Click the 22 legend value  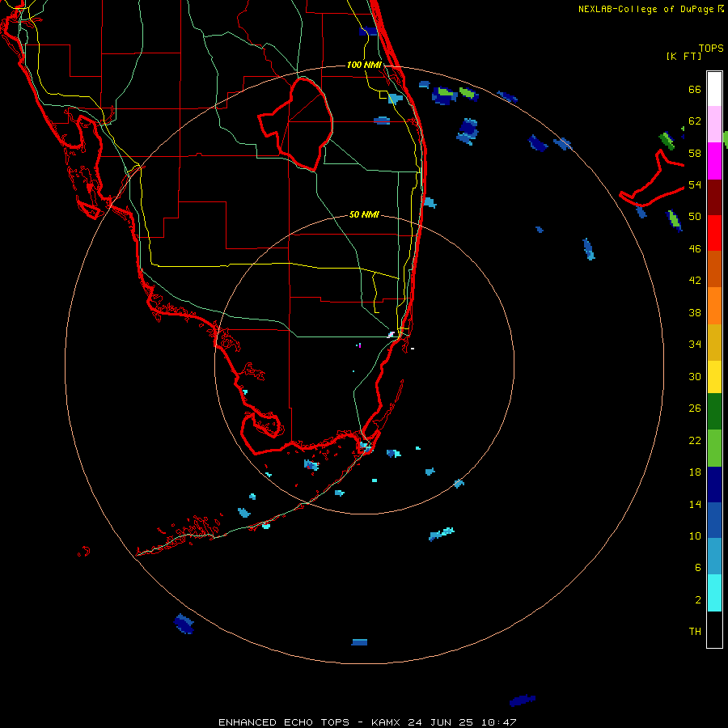tap(695, 440)
